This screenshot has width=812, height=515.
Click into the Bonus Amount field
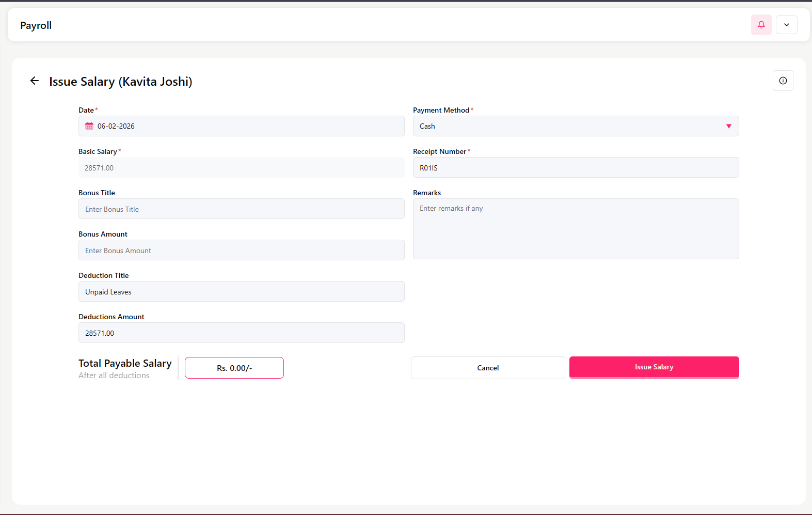[x=241, y=251]
